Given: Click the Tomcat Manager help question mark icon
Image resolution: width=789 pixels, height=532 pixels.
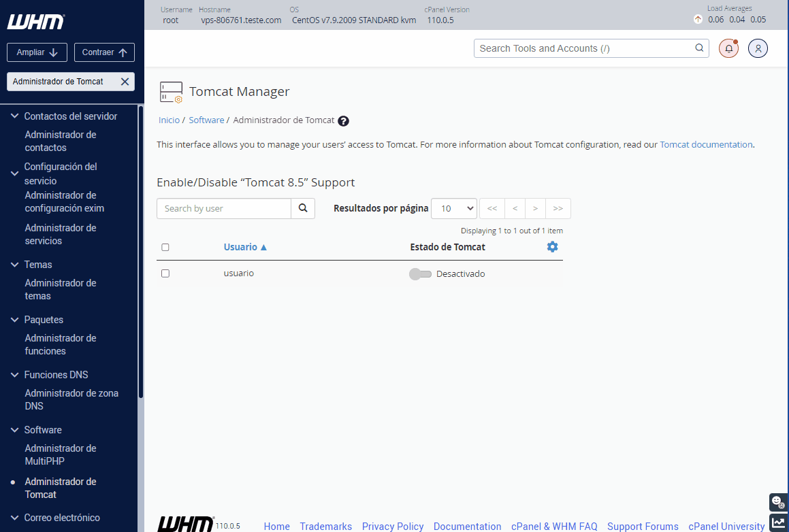Looking at the screenshot, I should 343,120.
